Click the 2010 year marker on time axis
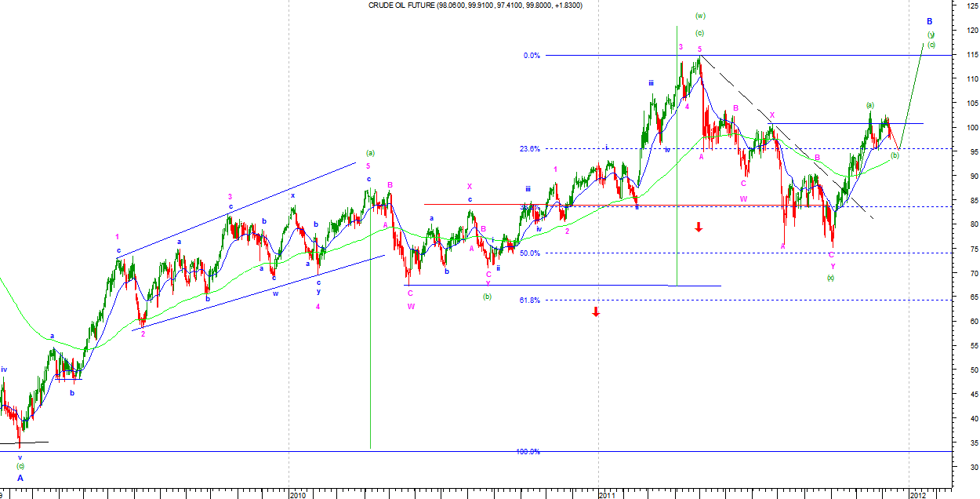Screen dimensions: 980x499 (297, 494)
